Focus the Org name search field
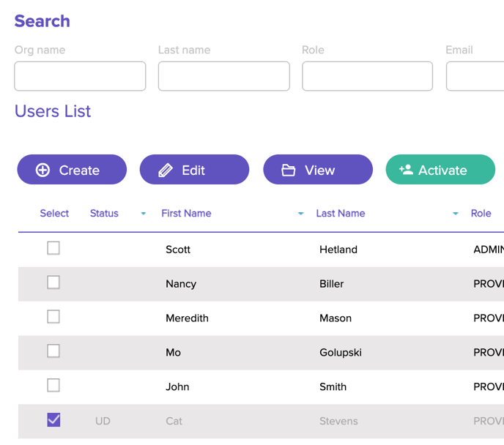 point(80,76)
